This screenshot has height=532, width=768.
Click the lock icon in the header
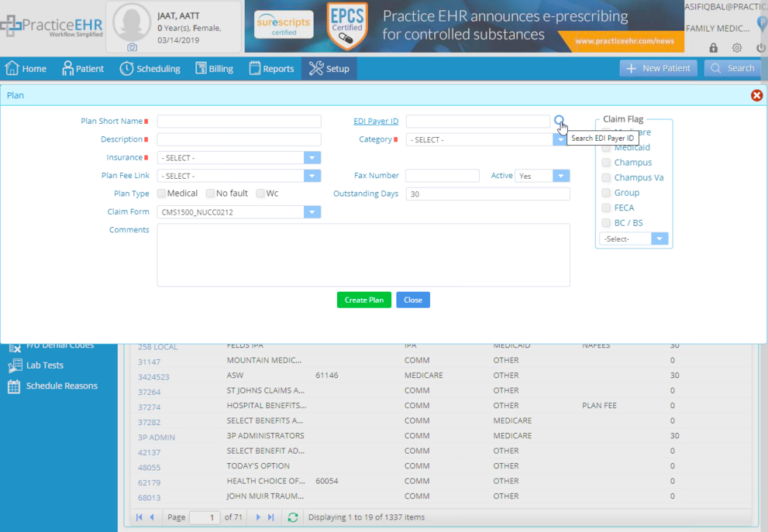(713, 47)
